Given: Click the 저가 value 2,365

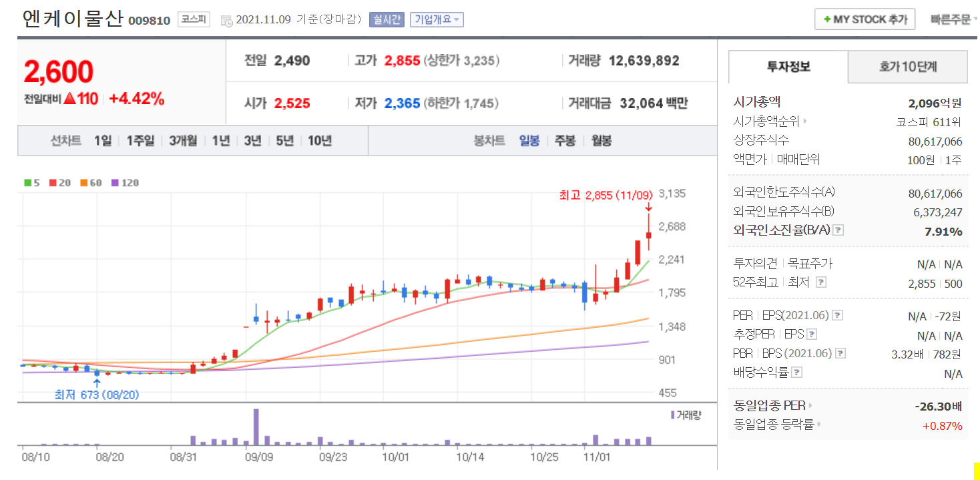Looking at the screenshot, I should 401,103.
